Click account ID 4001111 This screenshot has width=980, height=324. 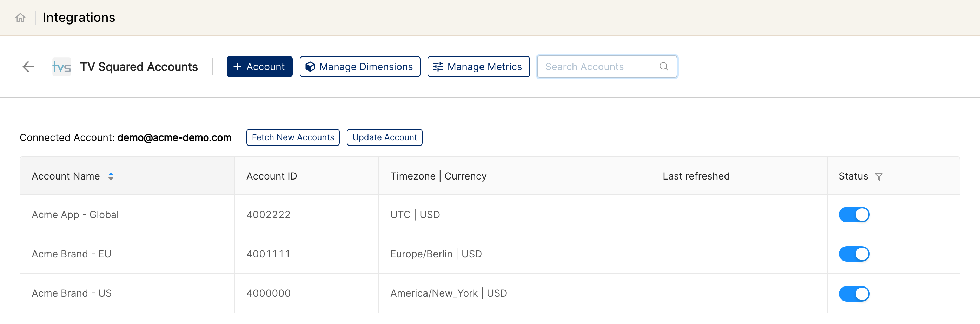269,254
